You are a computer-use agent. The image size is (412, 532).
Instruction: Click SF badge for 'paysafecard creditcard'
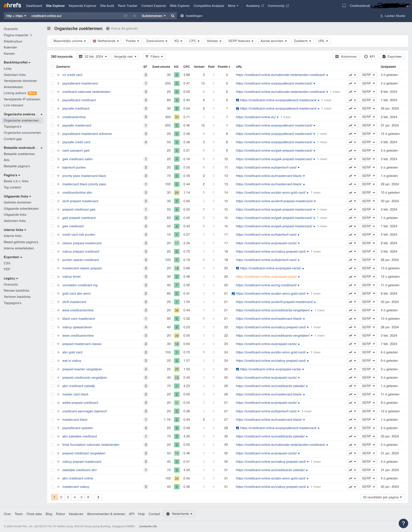tap(146, 100)
